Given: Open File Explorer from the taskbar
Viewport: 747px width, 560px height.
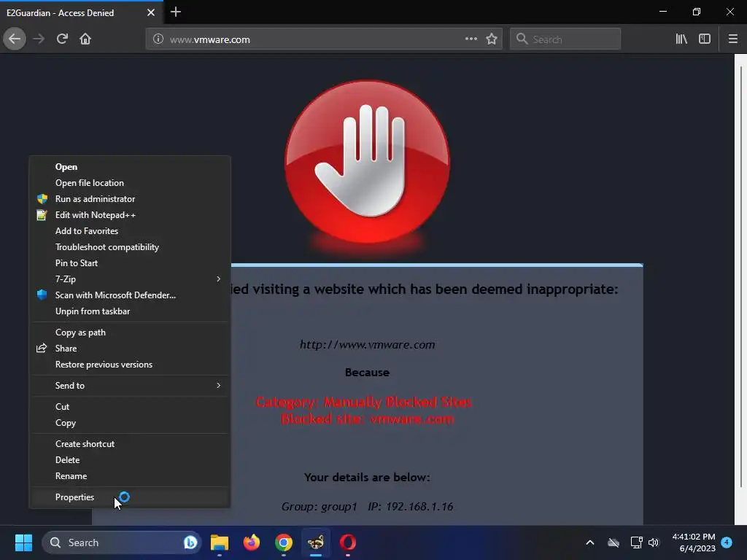Looking at the screenshot, I should 220,542.
